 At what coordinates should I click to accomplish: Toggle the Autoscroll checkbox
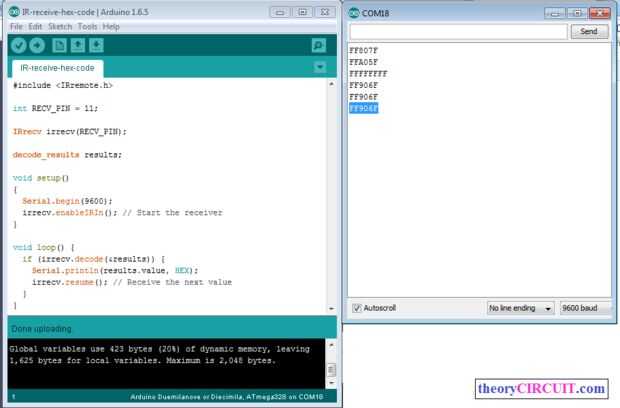tap(357, 308)
